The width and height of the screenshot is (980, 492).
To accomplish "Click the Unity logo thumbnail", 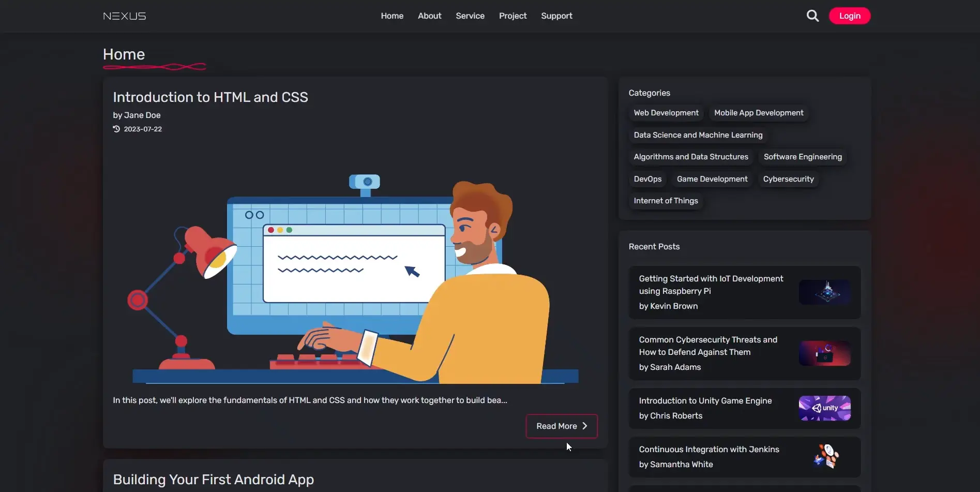I will click(x=824, y=408).
